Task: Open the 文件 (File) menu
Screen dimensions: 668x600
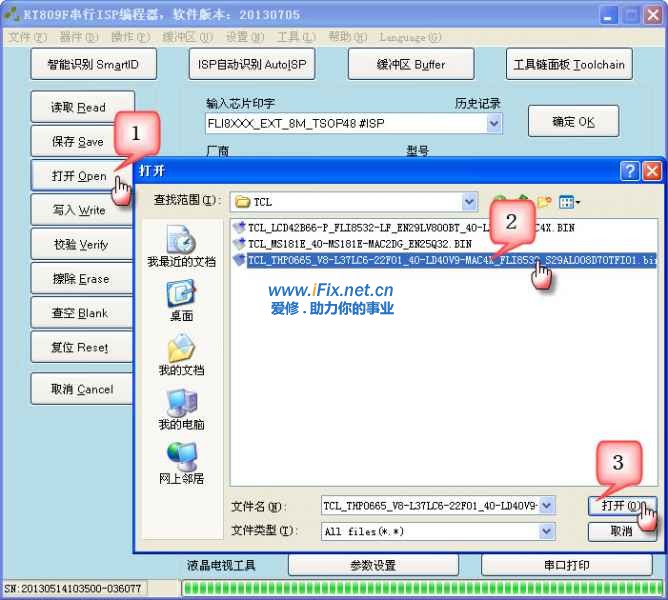Action: (x=27, y=37)
